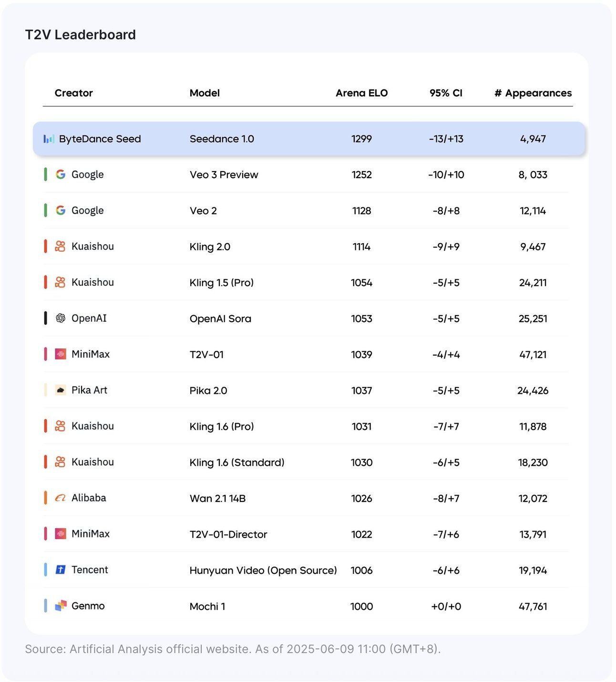Click the Google logo beside Veo 3 Preview
This screenshot has width=616, height=682.
pyautogui.click(x=61, y=174)
